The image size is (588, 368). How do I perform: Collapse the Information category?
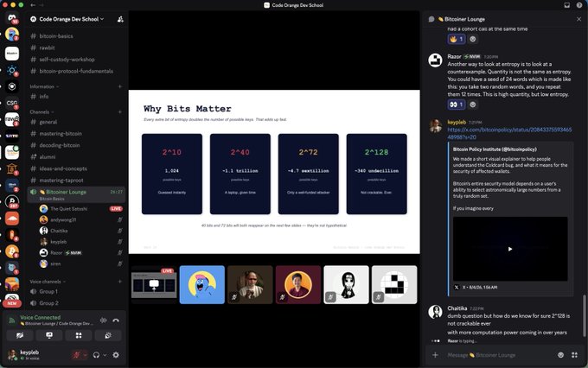[x=44, y=86]
